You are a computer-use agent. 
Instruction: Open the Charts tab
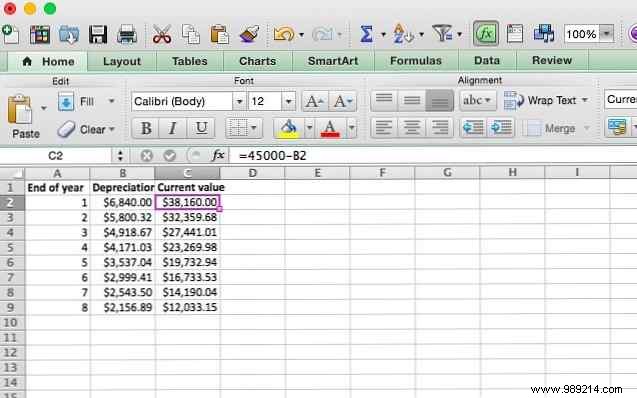click(x=258, y=61)
